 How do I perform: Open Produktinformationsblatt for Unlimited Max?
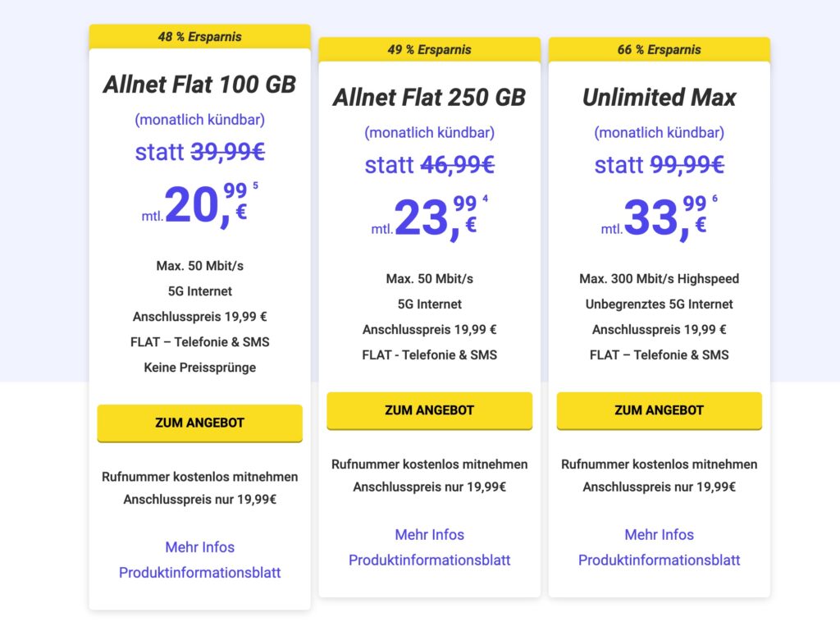tap(659, 560)
